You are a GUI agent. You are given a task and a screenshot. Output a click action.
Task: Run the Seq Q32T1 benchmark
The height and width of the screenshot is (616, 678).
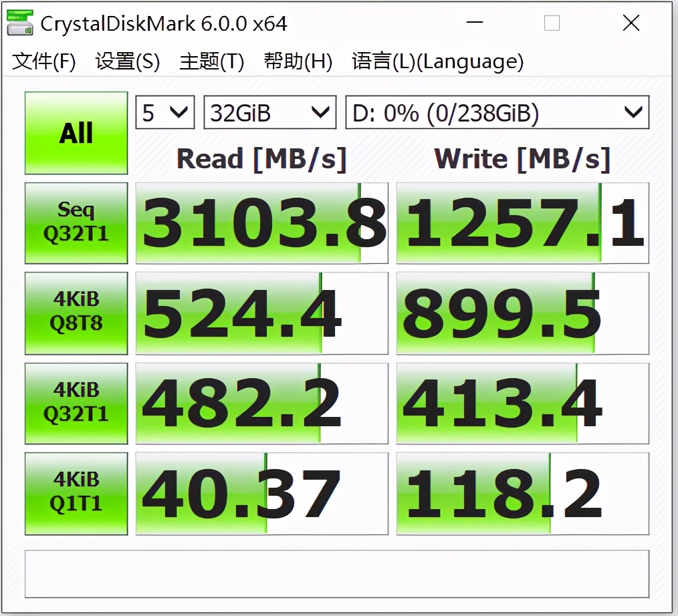[76, 222]
